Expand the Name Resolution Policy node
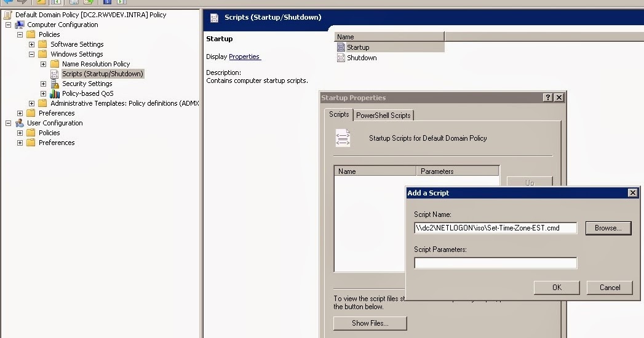Image resolution: width=644 pixels, height=338 pixels. [43, 64]
